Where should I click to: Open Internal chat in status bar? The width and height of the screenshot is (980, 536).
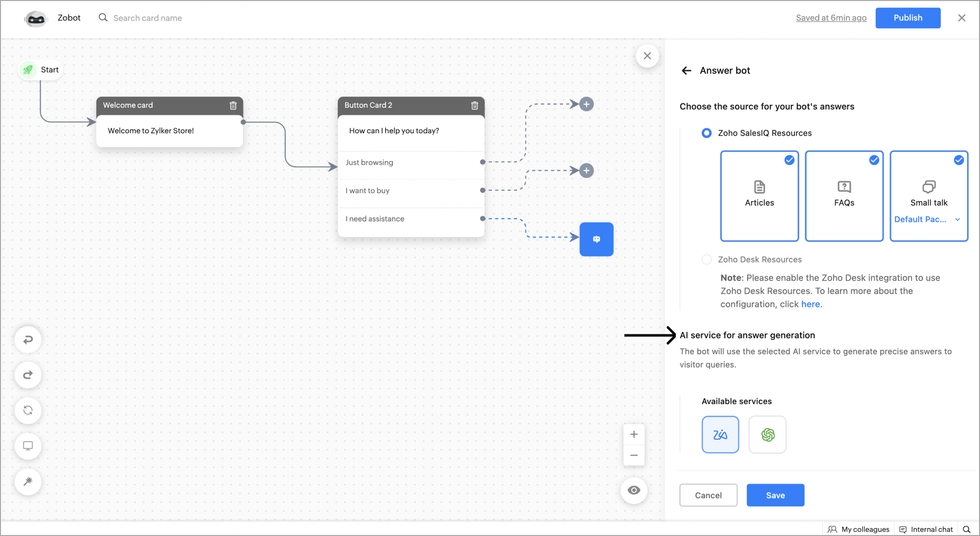[x=926, y=529]
